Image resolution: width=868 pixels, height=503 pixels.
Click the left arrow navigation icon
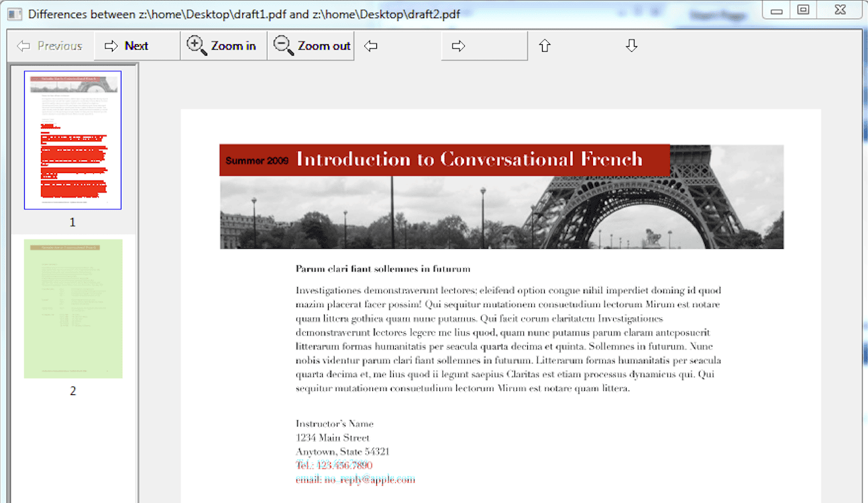(370, 45)
